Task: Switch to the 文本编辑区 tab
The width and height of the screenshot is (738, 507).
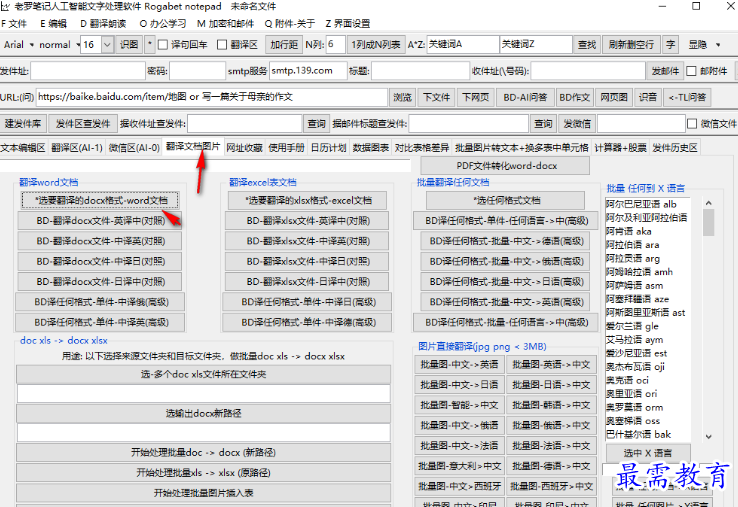Action: 23,148
